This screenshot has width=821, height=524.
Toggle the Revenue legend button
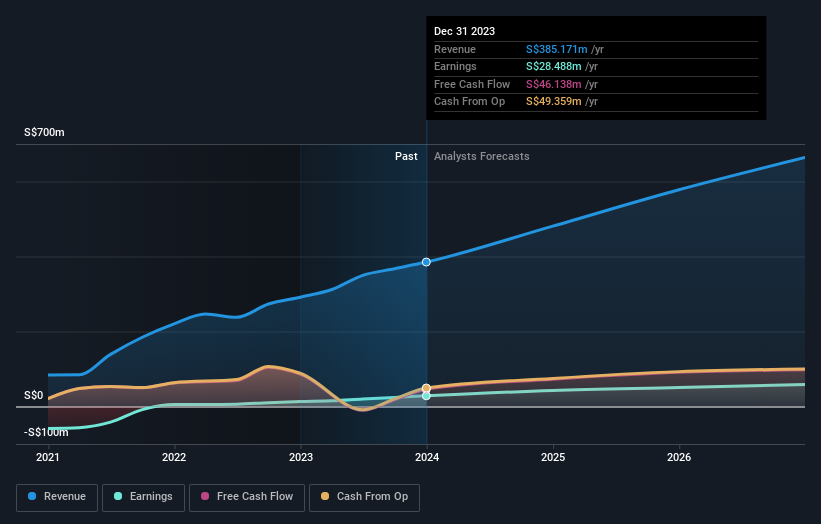click(57, 497)
